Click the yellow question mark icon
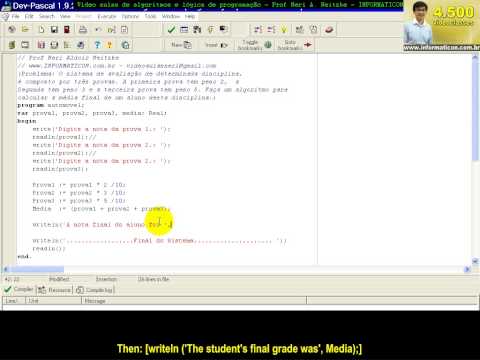480x360 pixels. 110,45
